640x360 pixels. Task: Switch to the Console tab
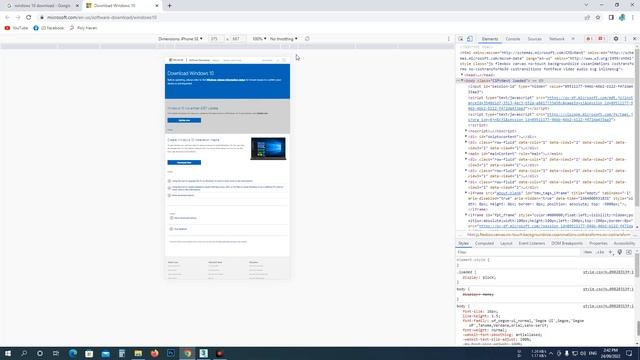513,39
